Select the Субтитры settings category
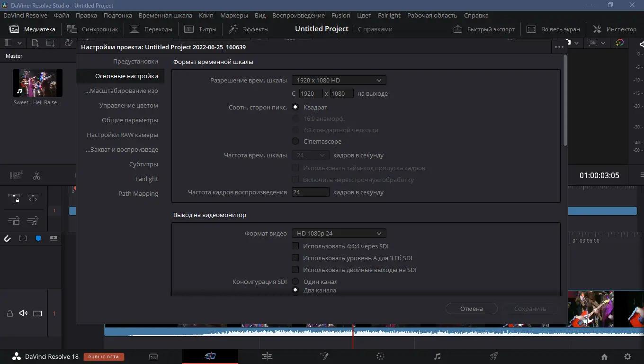644x364 pixels. (144, 164)
